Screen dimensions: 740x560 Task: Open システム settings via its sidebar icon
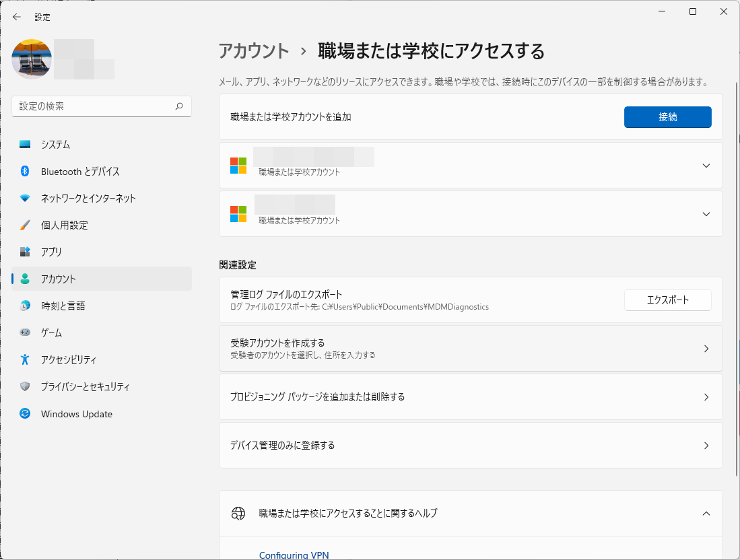23,144
